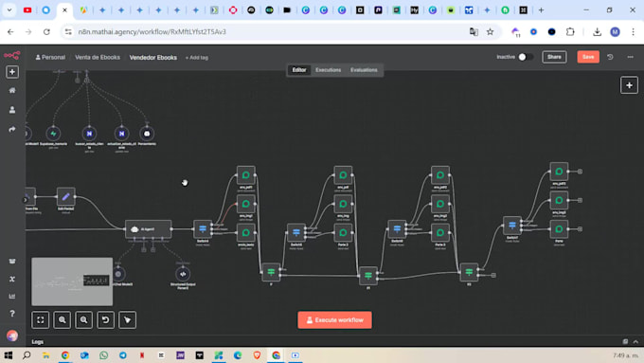644x363 pixels.
Task: Expand the Logs panel chevron
Action: pyautogui.click(x=635, y=341)
